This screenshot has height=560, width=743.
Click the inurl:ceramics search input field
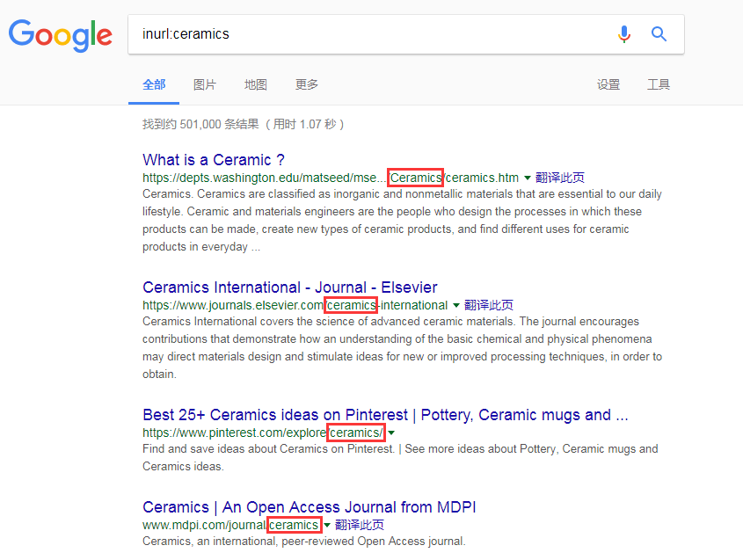pos(369,34)
